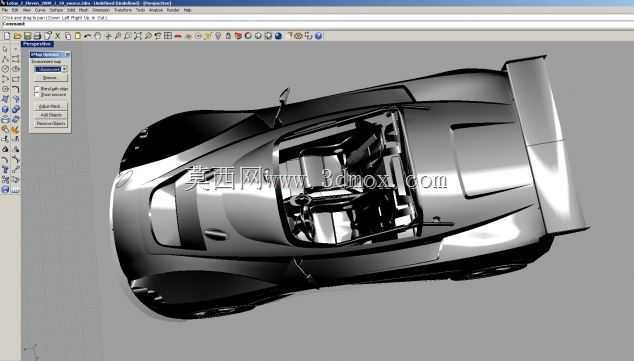Click the Undo arrow icon
Screen dimensions: 634x361
point(87,36)
